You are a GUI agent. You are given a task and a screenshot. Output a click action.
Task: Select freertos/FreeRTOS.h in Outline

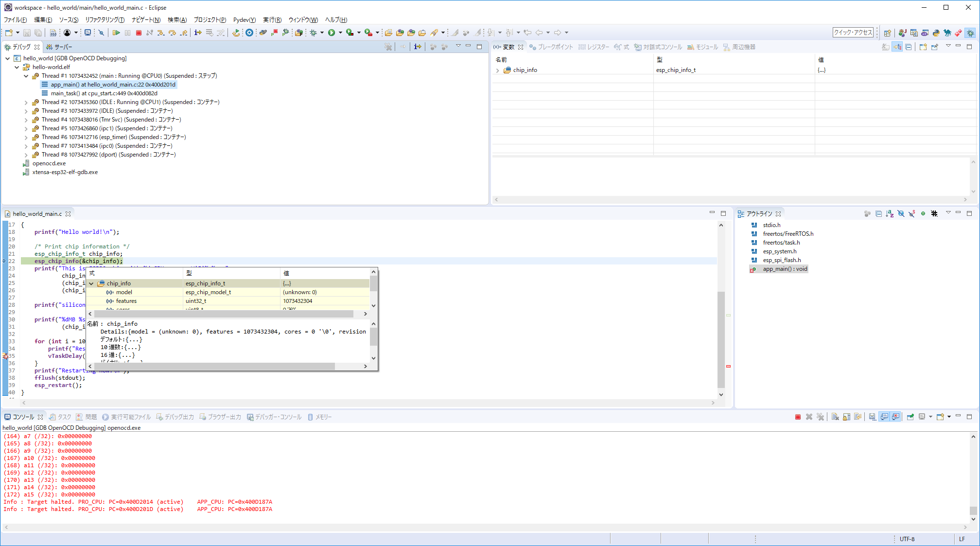point(788,234)
